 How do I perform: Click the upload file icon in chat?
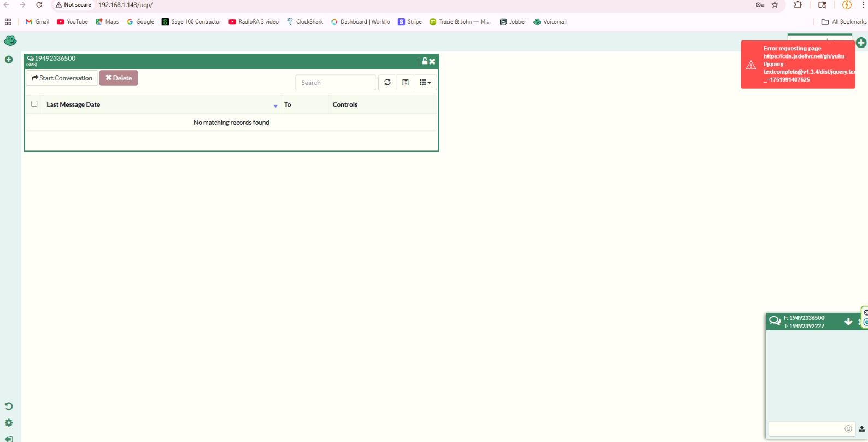tap(861, 429)
